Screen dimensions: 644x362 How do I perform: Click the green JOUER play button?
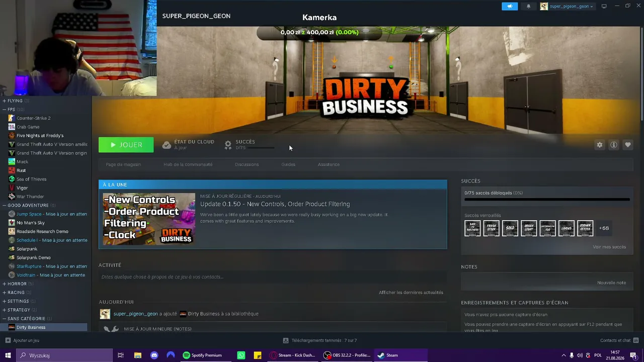(x=126, y=145)
